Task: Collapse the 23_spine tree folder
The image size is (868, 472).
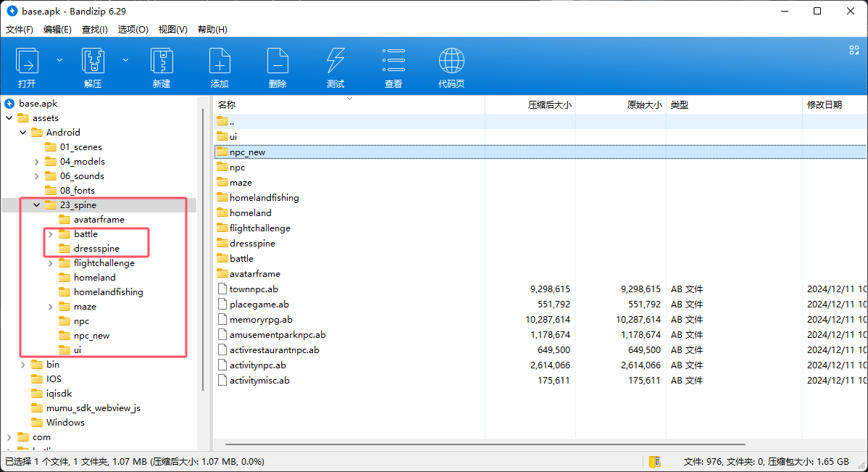Action: (x=36, y=205)
